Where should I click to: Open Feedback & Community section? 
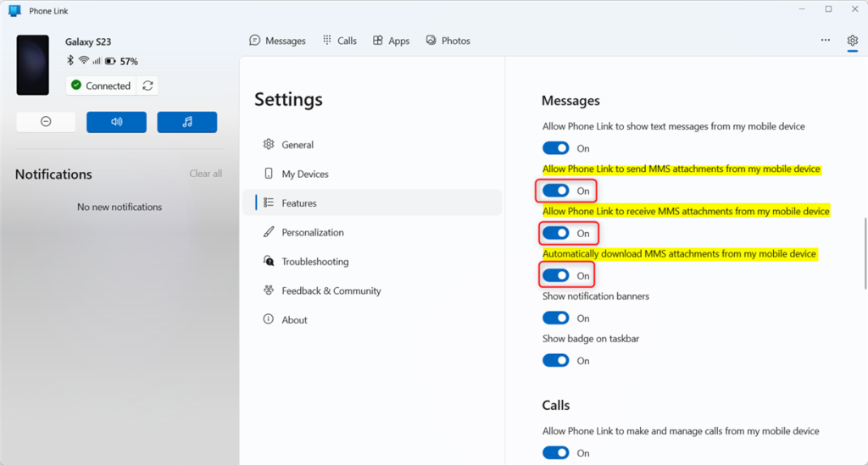click(373, 291)
